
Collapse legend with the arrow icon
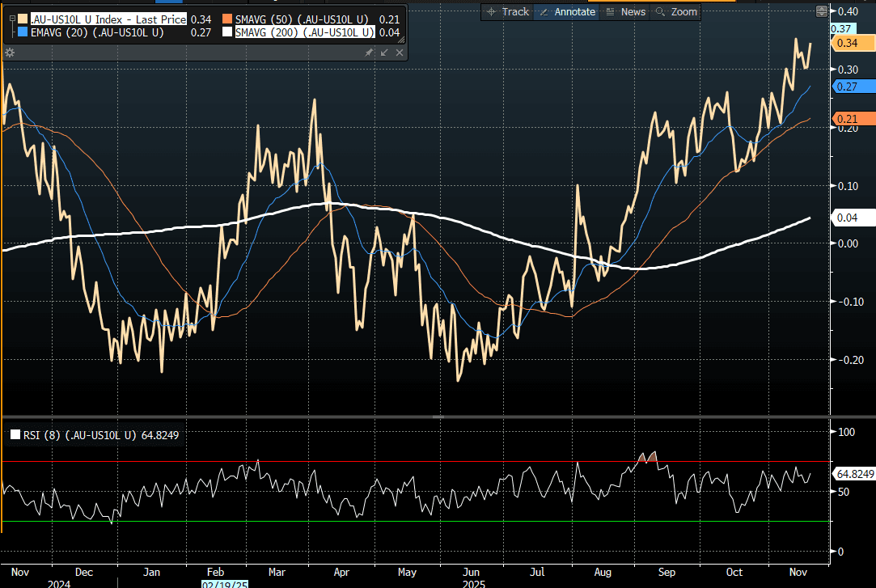[384, 53]
